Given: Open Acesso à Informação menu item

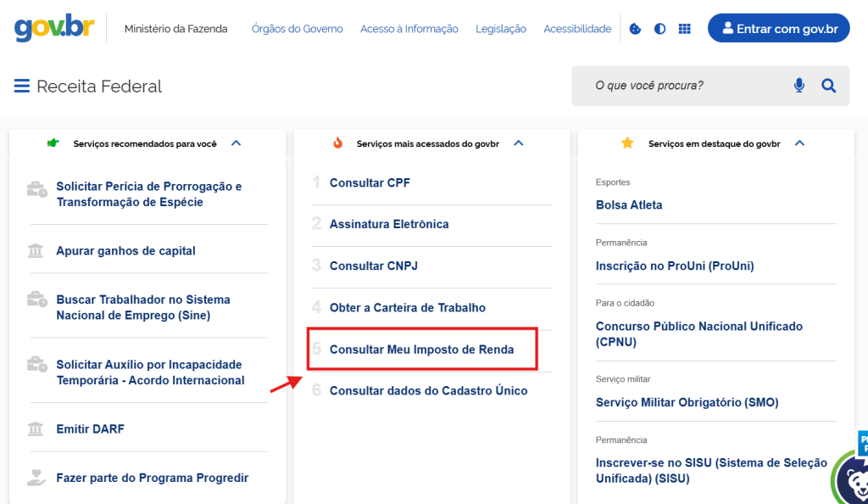Looking at the screenshot, I should point(409,29).
